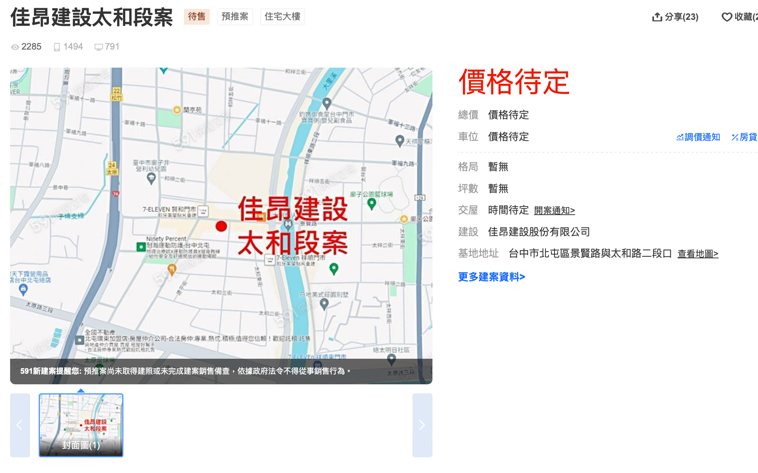Click the 時間待定 handover value
The height and width of the screenshot is (473, 758).
[x=508, y=210]
